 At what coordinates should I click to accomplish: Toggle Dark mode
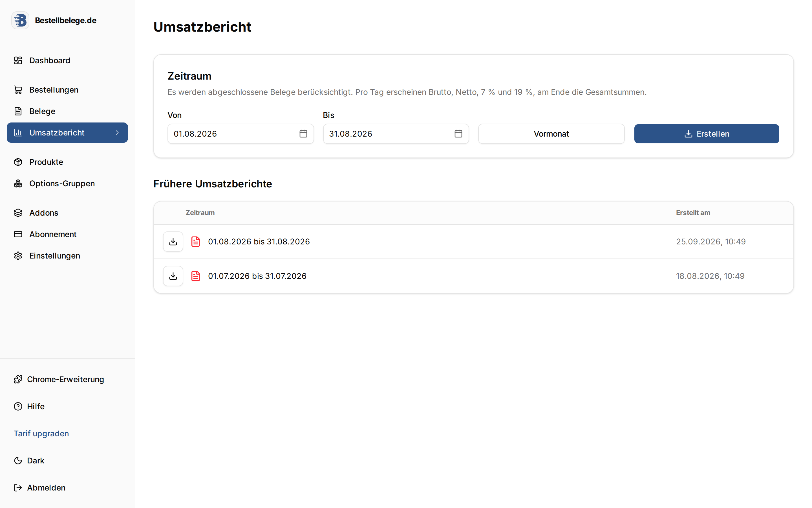click(29, 461)
